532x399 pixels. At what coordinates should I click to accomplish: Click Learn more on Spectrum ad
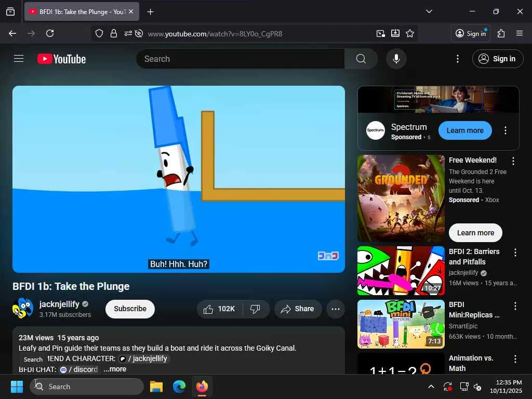point(465,130)
